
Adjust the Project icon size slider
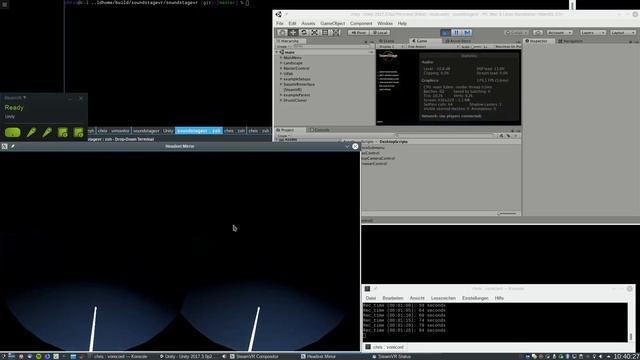point(508,213)
